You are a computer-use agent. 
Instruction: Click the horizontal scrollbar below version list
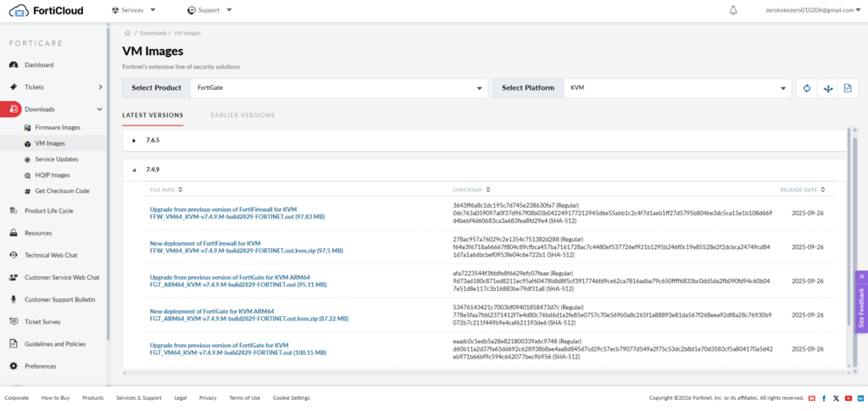[x=484, y=372]
